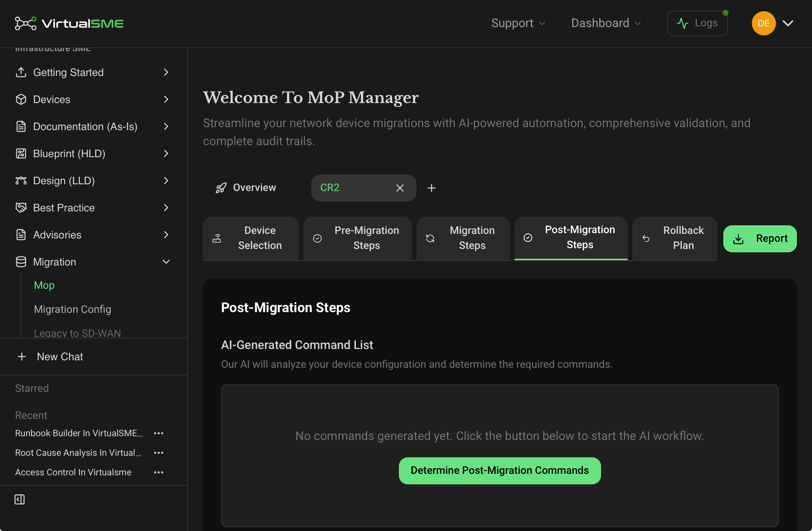Click the Starred section label
Image resolution: width=812 pixels, height=531 pixels.
coord(32,388)
